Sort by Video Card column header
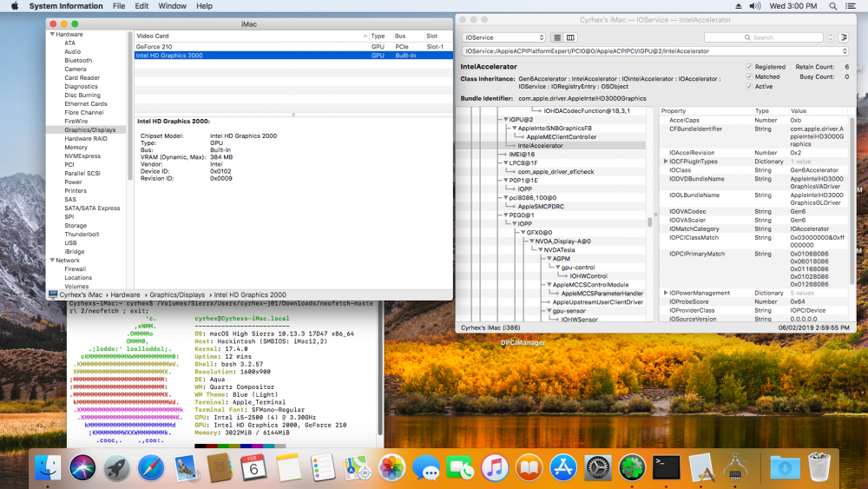 coord(252,36)
